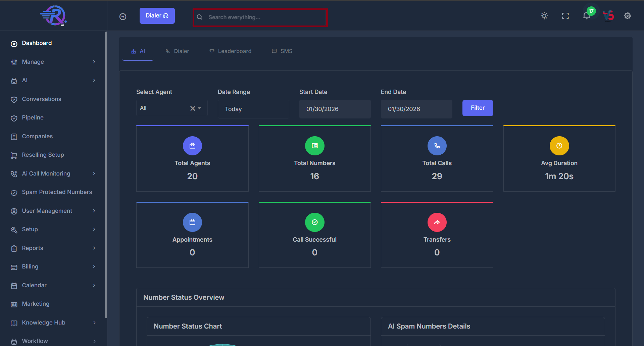The width and height of the screenshot is (644, 346).
Task: Select the Spam Protected Numbers shield icon
Action: pos(14,192)
